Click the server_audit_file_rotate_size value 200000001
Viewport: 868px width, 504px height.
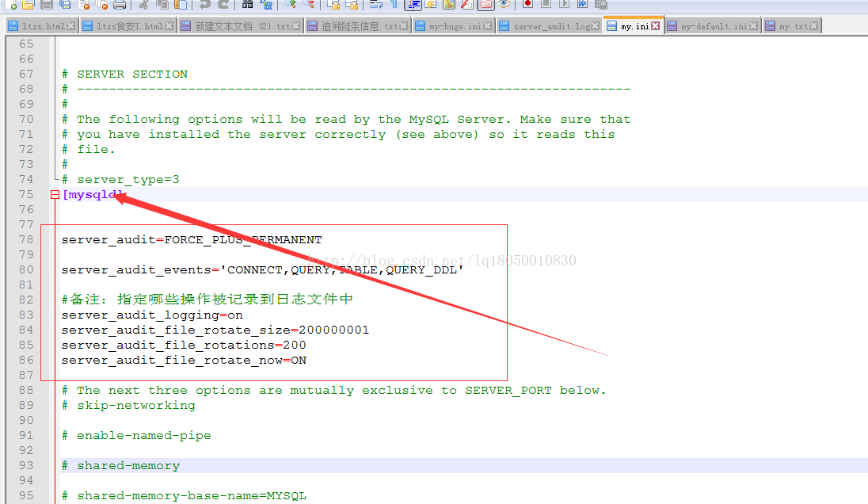pyautogui.click(x=333, y=330)
